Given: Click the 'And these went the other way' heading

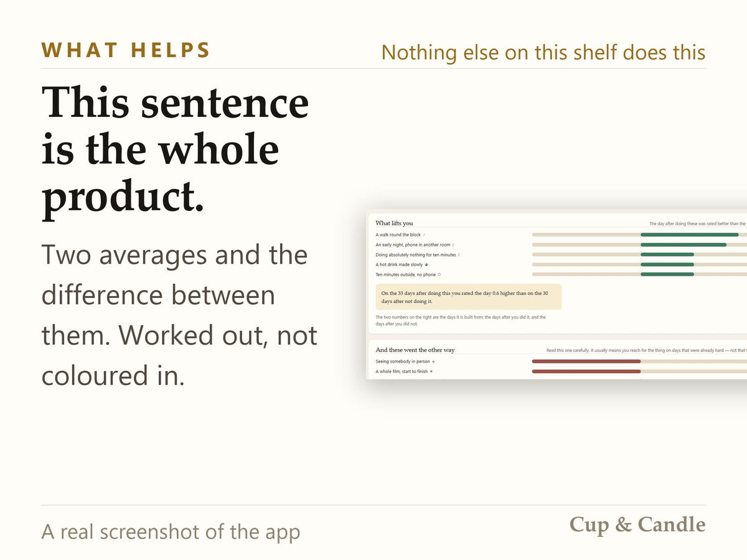Looking at the screenshot, I should [x=415, y=350].
